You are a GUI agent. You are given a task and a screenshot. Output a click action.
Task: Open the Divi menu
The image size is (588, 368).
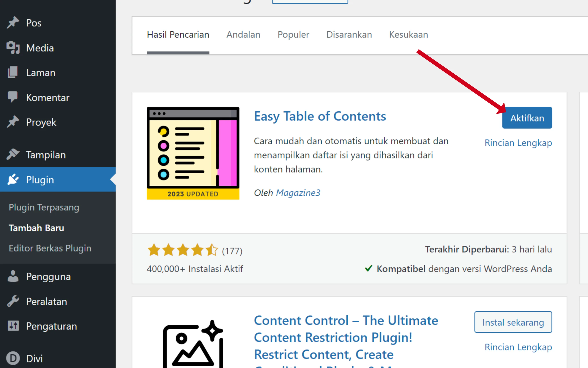pyautogui.click(x=58, y=358)
